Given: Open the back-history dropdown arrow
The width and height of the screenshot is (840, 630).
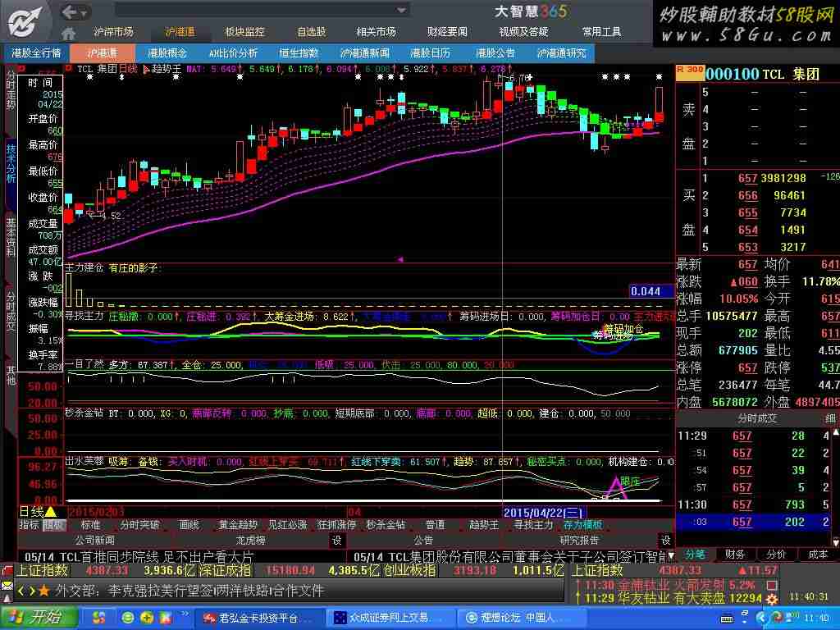Looking at the screenshot, I should 84,12.
